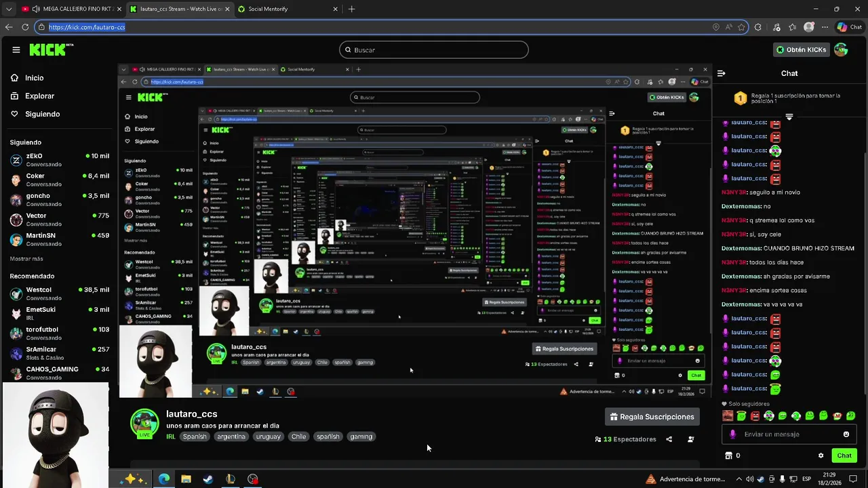The width and height of the screenshot is (868, 488).
Task: Open Coker channel in following list
Action: click(x=59, y=180)
